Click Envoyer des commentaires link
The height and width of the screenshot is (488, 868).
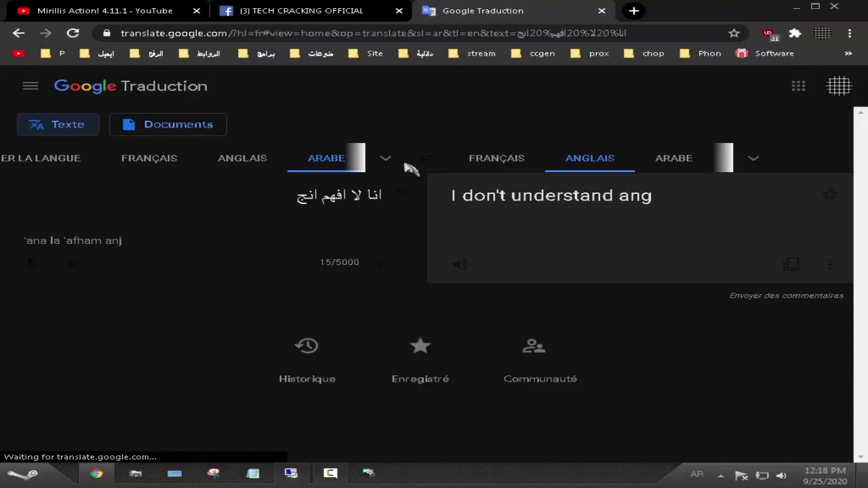(x=787, y=296)
